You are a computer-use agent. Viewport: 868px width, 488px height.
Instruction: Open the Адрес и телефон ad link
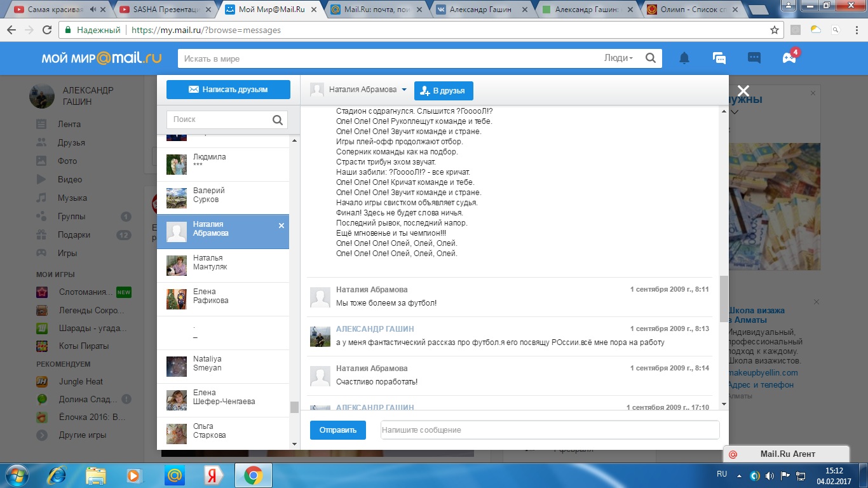[761, 384]
